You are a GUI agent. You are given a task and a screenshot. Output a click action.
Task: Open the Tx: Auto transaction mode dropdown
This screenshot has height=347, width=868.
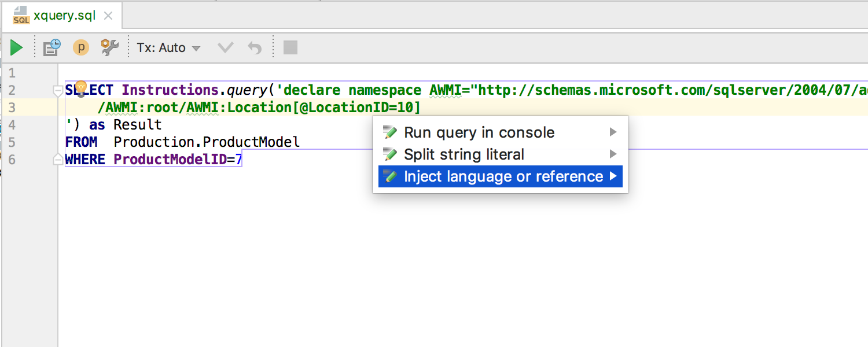coord(168,48)
